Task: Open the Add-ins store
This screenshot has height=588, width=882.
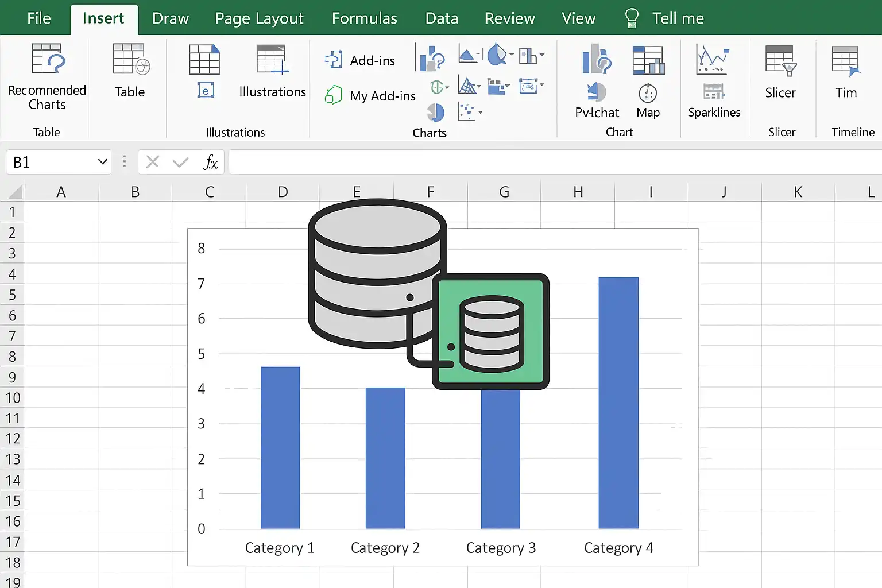Action: click(360, 60)
